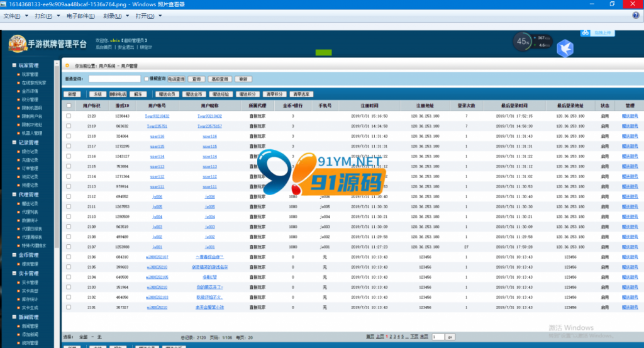Open the Windows Photo Viewer help icon
The height and width of the screenshot is (348, 644).
[x=636, y=16]
